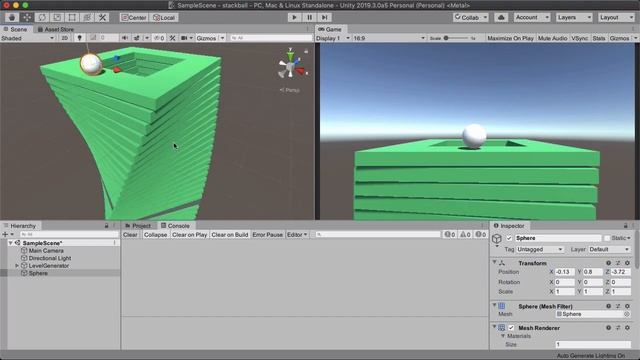The image size is (640, 360).
Task: Open the Display 1 dropdown
Action: [x=333, y=38]
